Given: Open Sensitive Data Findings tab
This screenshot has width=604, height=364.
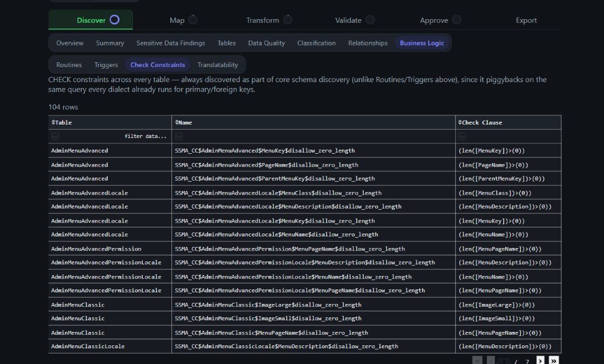Looking at the screenshot, I should [171, 43].
